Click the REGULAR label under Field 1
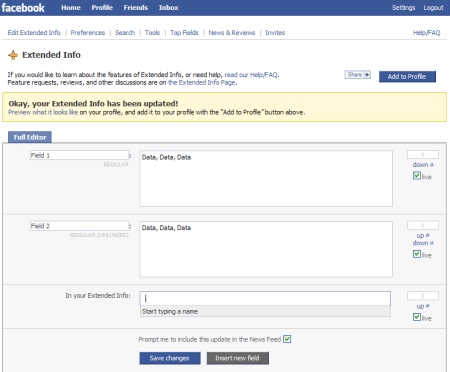The image size is (450, 372). tap(116, 164)
